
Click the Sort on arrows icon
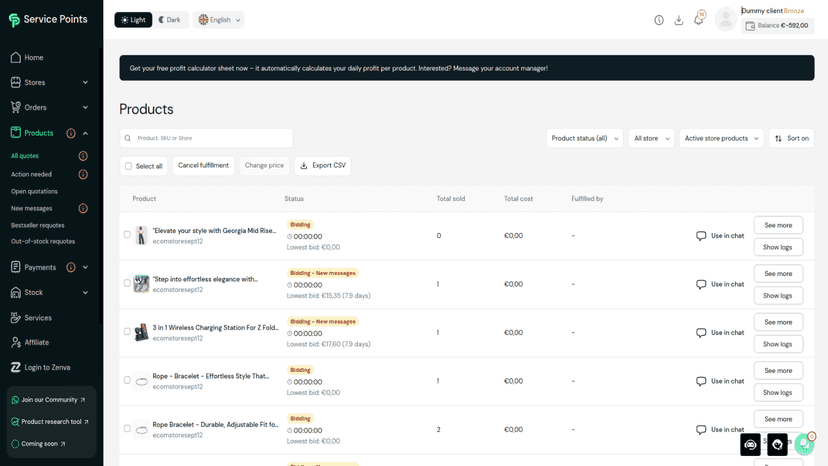(x=778, y=138)
